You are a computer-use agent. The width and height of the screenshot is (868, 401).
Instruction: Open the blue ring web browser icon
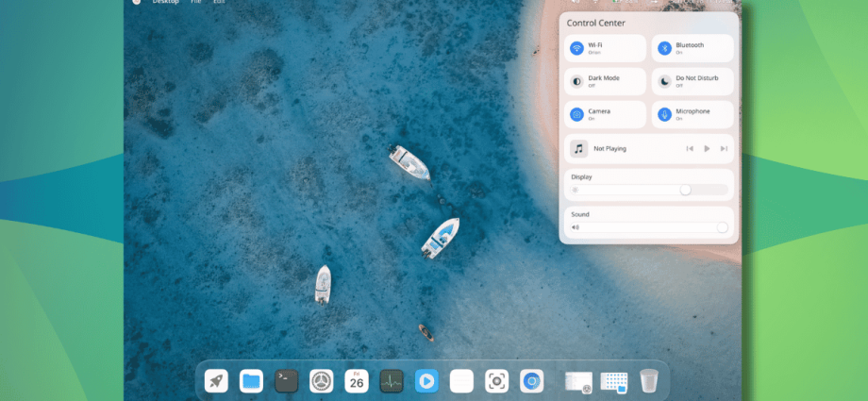tap(532, 381)
